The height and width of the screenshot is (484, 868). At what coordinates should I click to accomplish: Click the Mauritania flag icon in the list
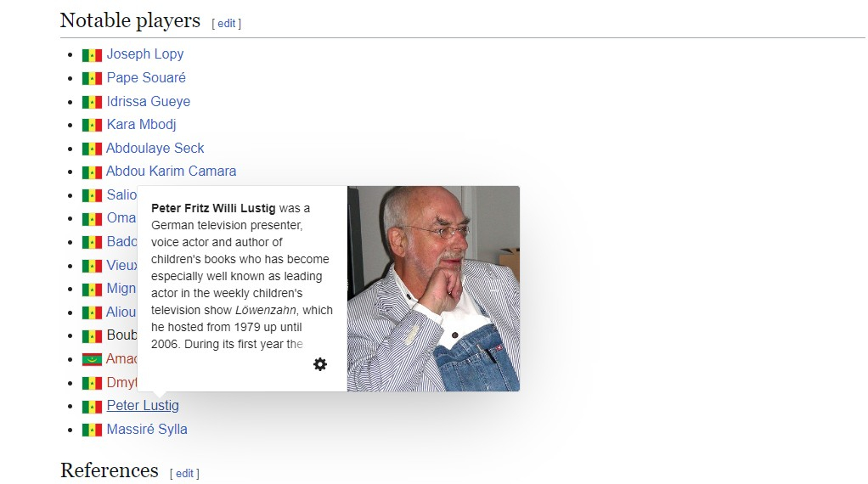pyautogui.click(x=92, y=360)
